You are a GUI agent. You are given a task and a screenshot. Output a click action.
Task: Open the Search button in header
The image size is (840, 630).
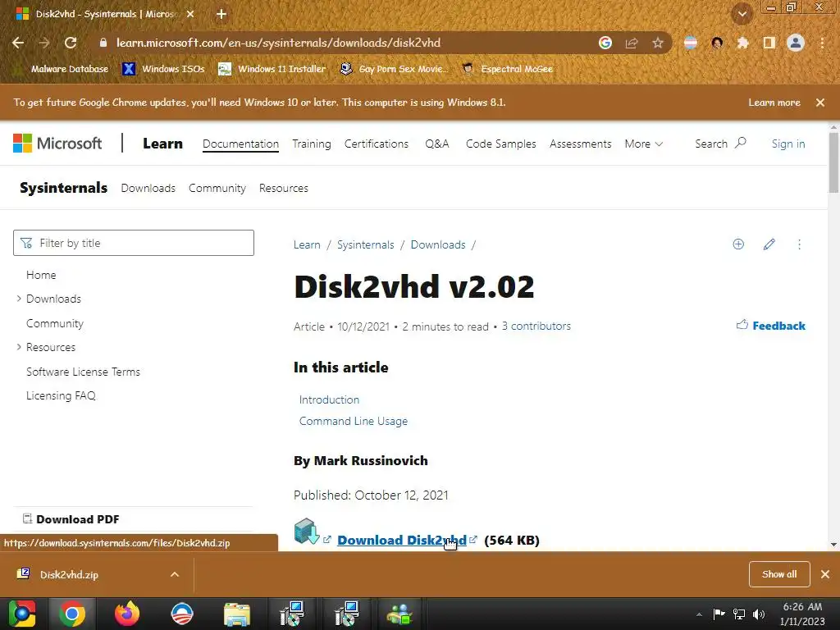pyautogui.click(x=720, y=144)
